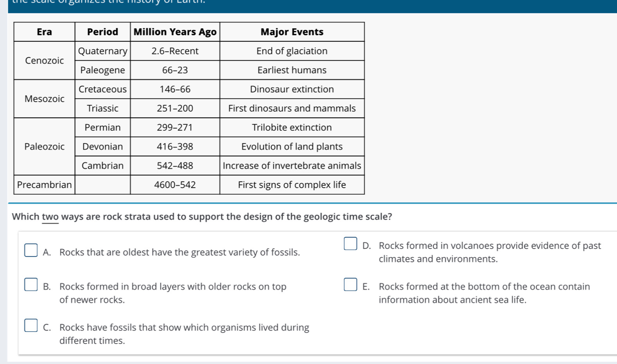This screenshot has width=617, height=364.
Task: Select the 'Cenozoic' era cell
Action: click(44, 61)
